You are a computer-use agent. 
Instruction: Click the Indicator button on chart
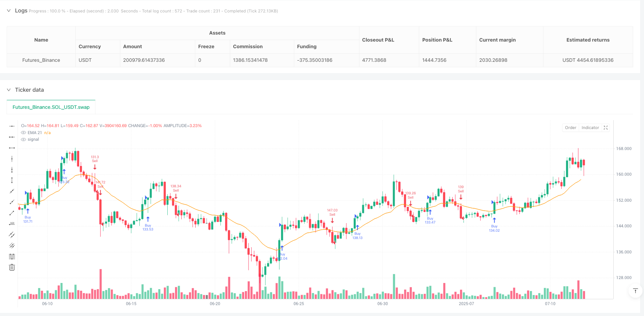(590, 128)
